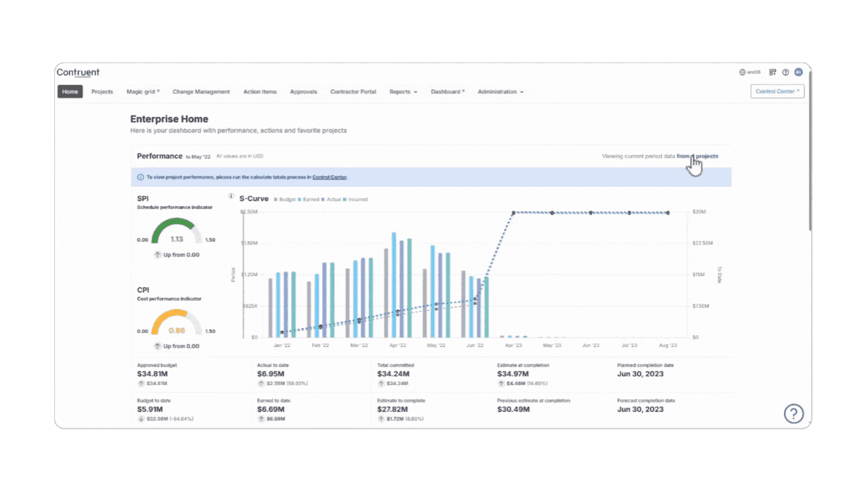The image size is (868, 488).
Task: Click the info icon beside the S-Curve title
Action: click(x=230, y=196)
